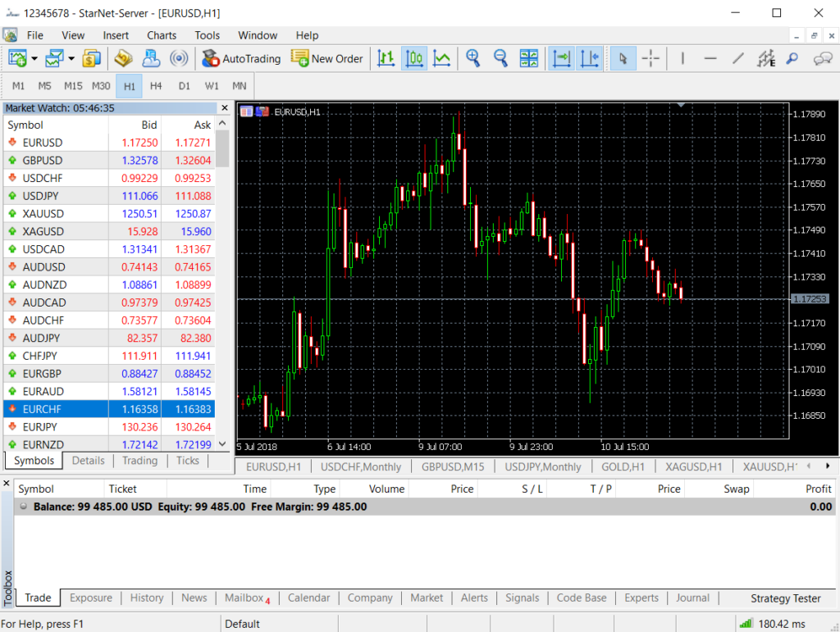Toggle chart shift from right border
The height and width of the screenshot is (632, 840).
coord(589,58)
